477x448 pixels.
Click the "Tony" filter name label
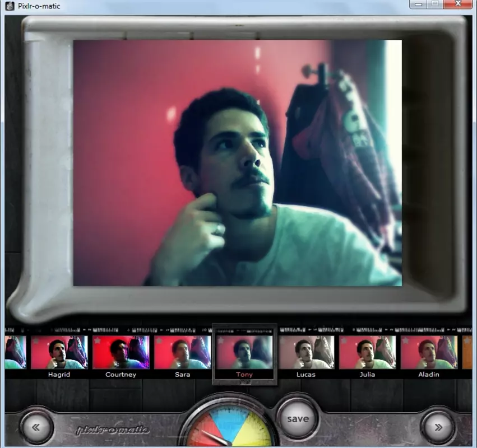pos(244,375)
